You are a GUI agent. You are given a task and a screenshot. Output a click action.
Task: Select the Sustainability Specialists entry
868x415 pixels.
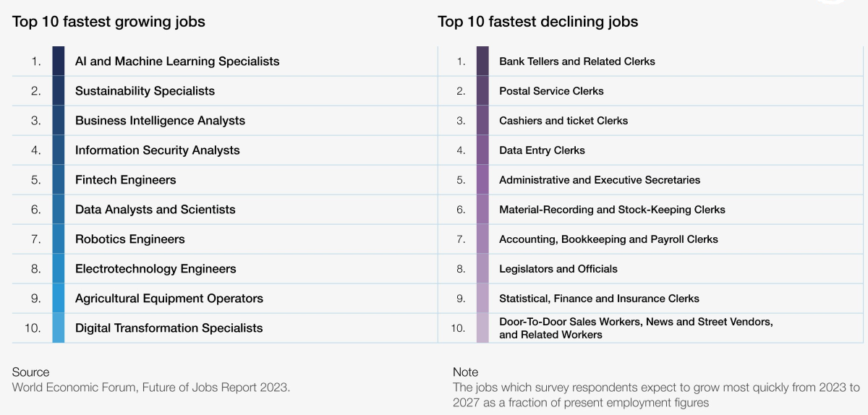pos(145,91)
